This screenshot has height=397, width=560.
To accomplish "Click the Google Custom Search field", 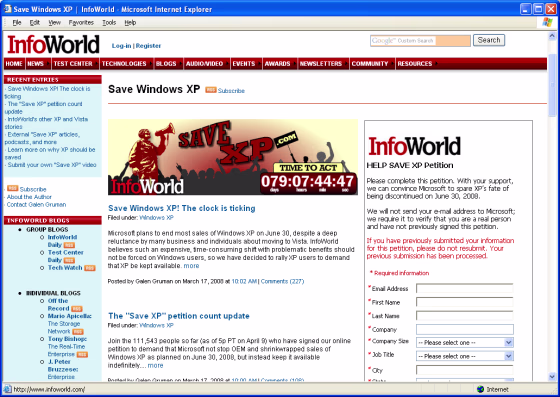I will pos(420,41).
